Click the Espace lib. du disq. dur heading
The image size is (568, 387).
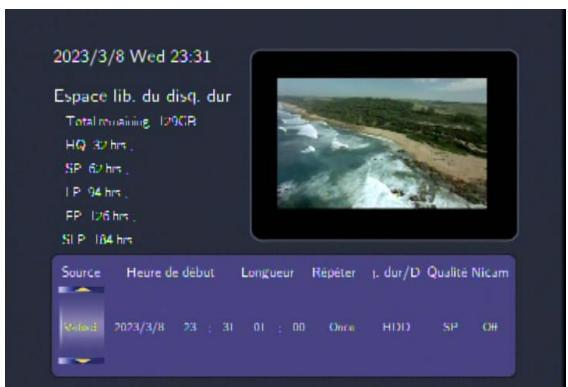tap(142, 96)
